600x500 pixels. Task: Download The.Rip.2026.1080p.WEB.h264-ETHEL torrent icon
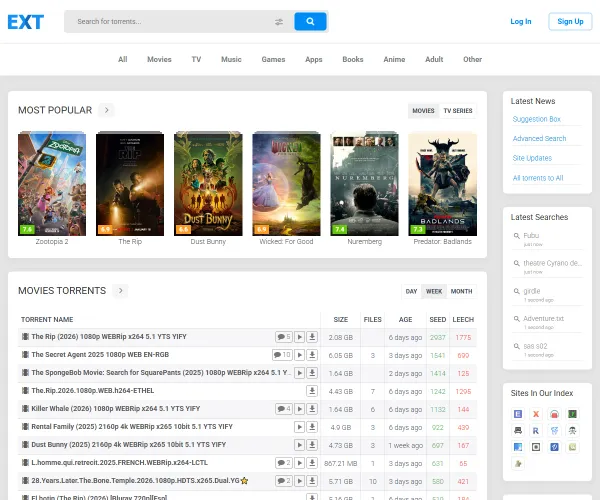[x=312, y=391]
